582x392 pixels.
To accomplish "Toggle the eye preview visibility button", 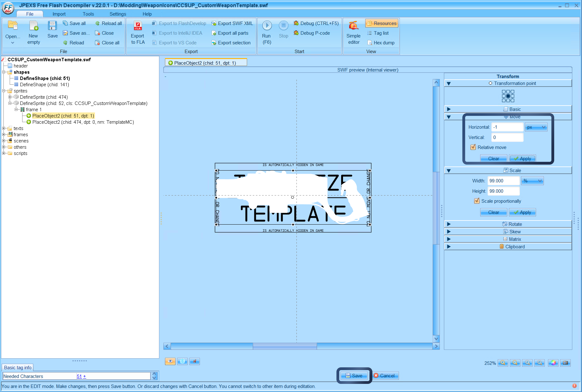I will click(170, 361).
